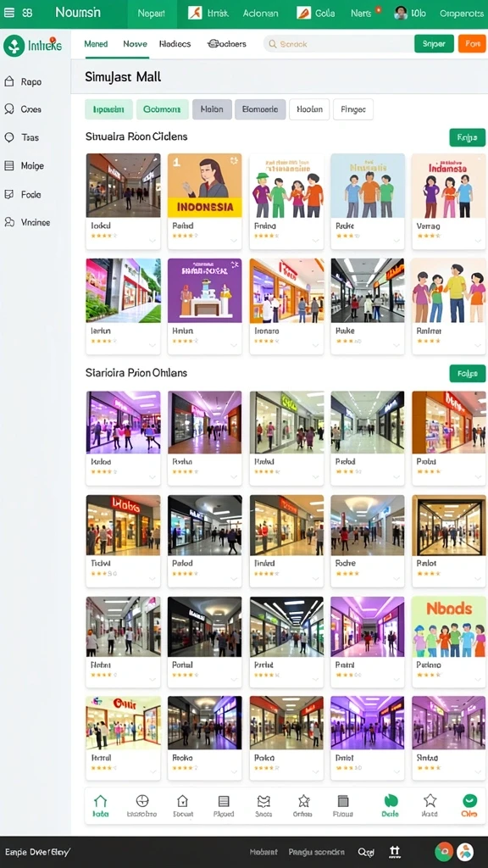
Task: Open the Vncince people icon in sidebar
Action: (x=8, y=222)
